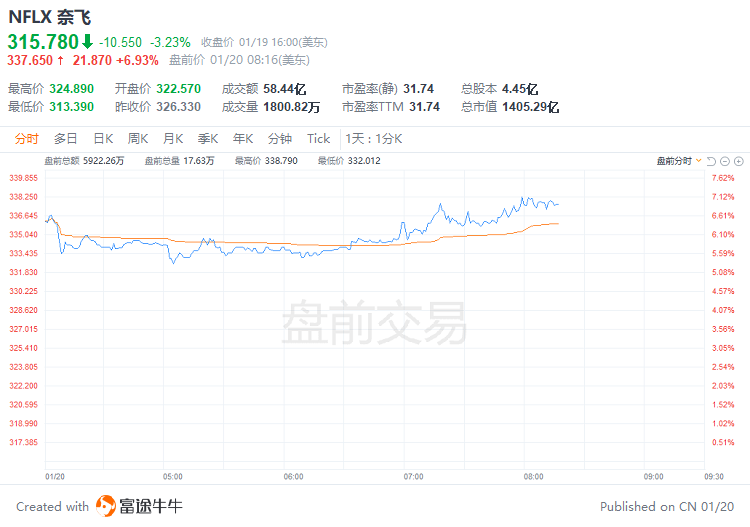Screen dimensions: 750x527
Task: Click the pre-market 最低价 332.012
Action: coord(364,161)
